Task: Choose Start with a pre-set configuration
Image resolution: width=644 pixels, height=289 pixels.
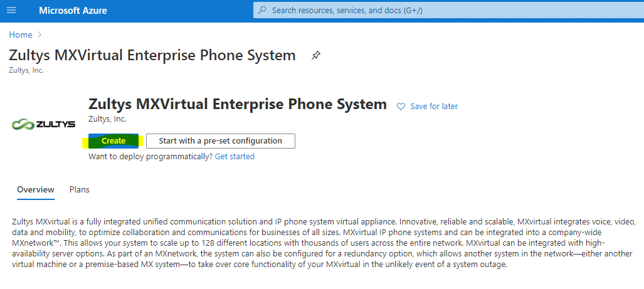Action: [221, 141]
